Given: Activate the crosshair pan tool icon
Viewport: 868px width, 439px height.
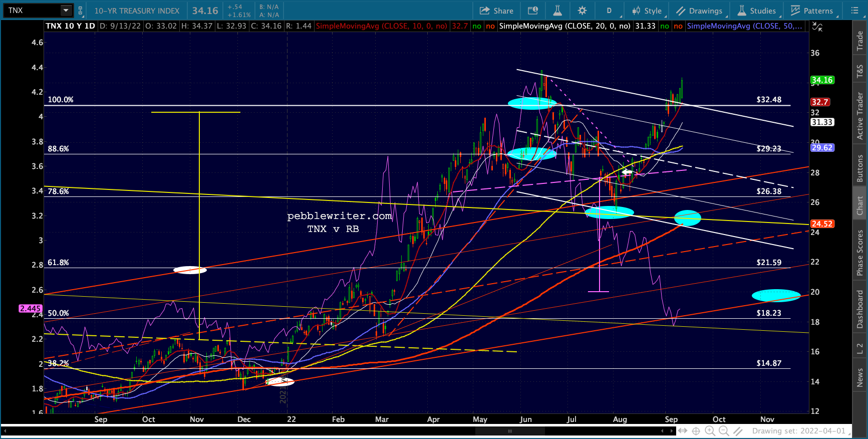Looking at the screenshot, I should point(696,431).
